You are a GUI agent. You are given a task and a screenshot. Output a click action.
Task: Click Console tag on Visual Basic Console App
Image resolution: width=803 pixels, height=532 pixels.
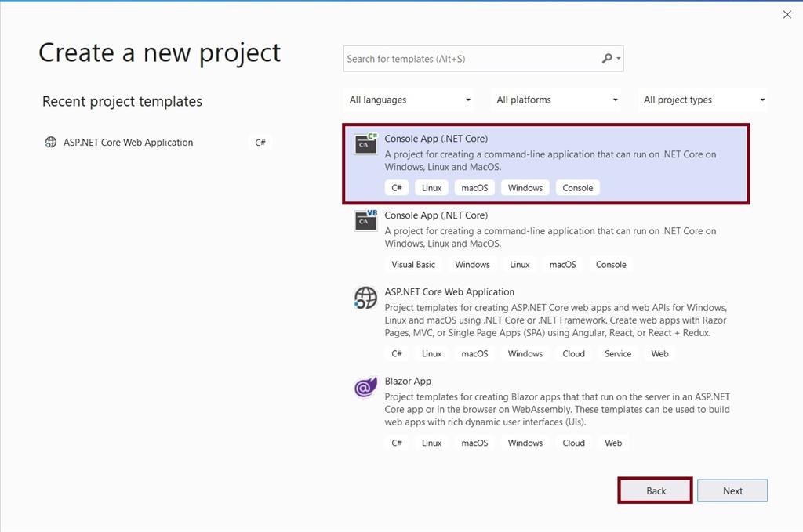611,265
